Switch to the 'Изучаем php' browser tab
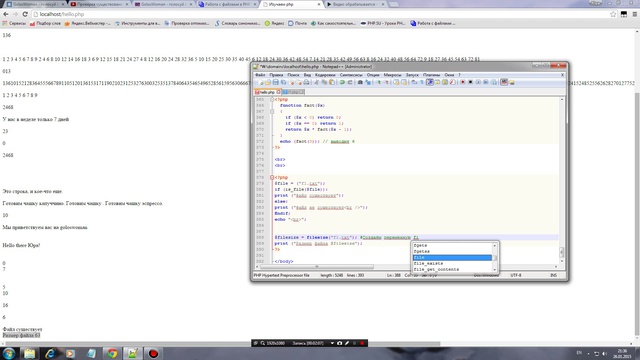The height and width of the screenshot is (360, 640). [x=291, y=4]
